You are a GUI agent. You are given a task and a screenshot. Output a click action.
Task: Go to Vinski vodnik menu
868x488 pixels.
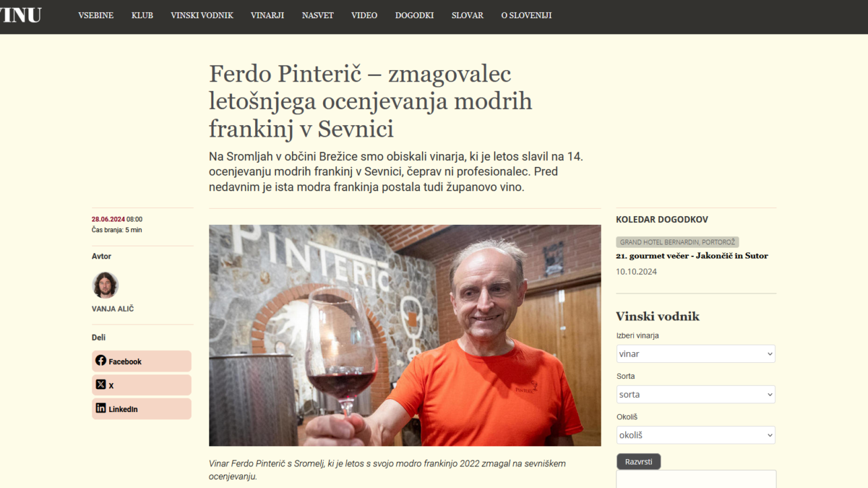pyautogui.click(x=202, y=15)
